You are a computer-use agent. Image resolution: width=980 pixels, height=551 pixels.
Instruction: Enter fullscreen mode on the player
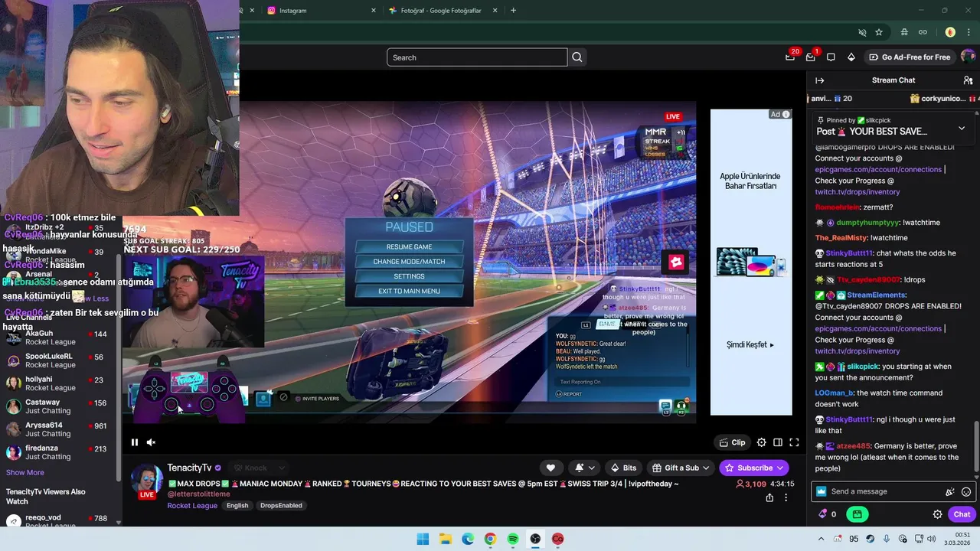pyautogui.click(x=794, y=442)
